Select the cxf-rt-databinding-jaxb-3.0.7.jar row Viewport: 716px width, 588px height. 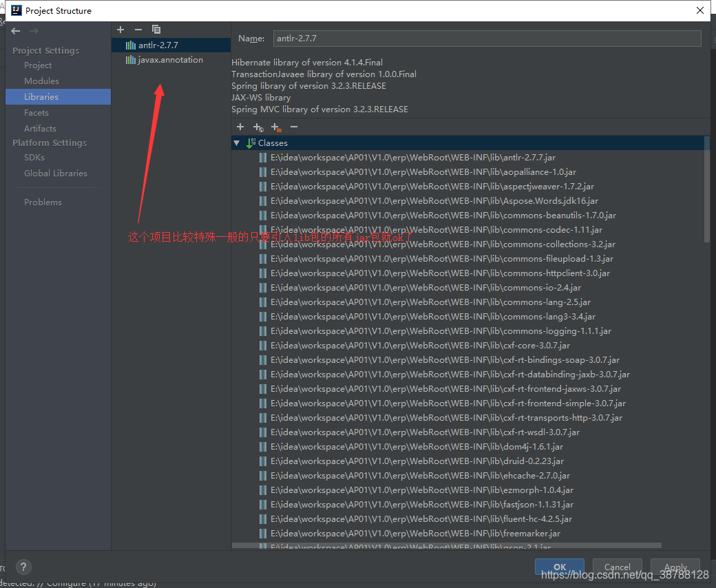467,375
